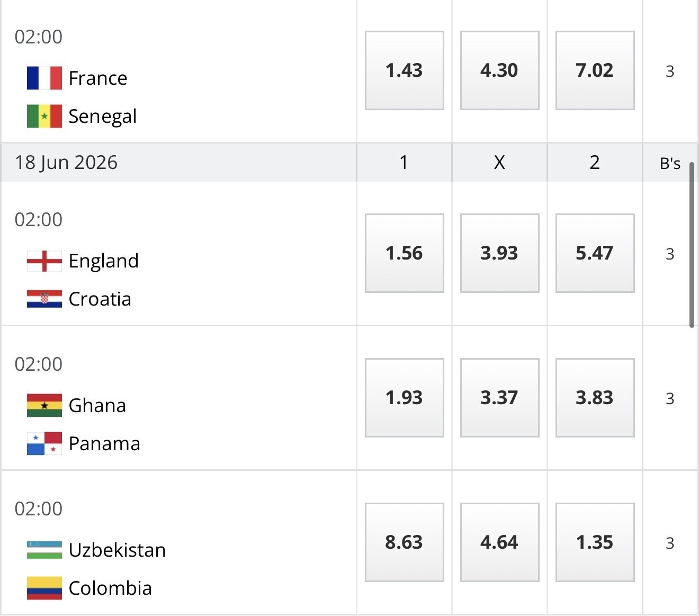699x616 pixels.
Task: Select Uzbekistan win odds 8.63
Action: [404, 542]
